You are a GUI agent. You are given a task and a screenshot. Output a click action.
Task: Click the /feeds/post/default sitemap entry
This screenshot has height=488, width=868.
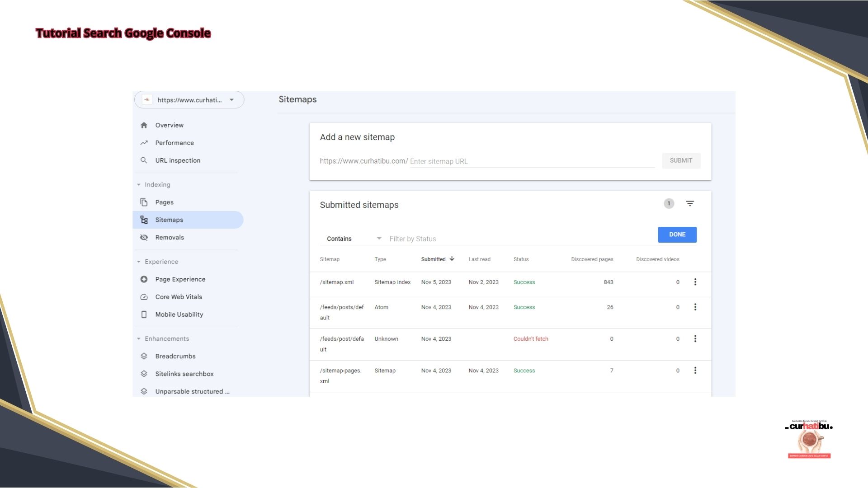[342, 344]
